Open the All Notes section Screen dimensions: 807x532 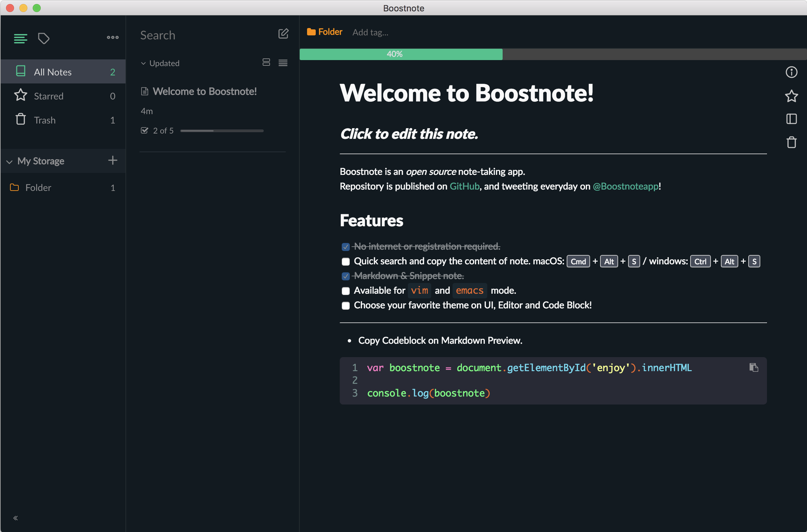tap(53, 71)
